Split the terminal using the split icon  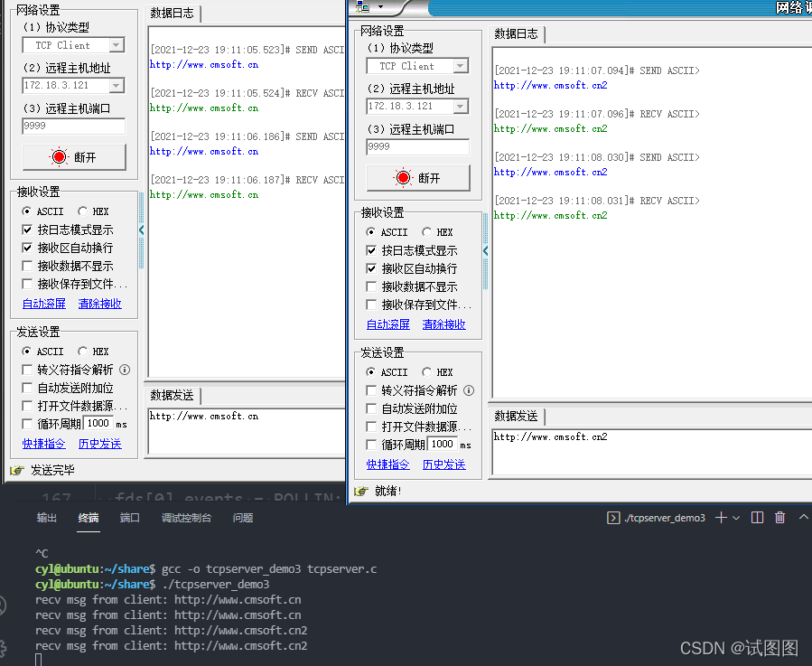point(757,517)
